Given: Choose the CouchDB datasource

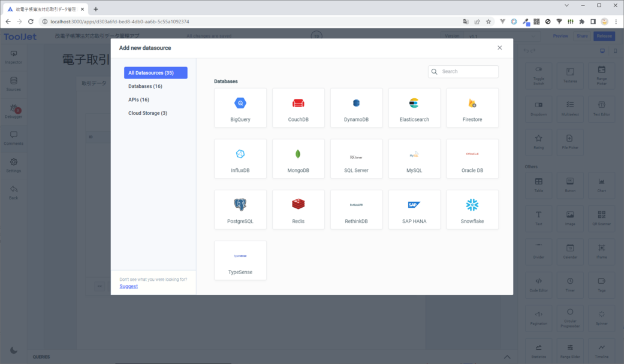Looking at the screenshot, I should click(299, 108).
